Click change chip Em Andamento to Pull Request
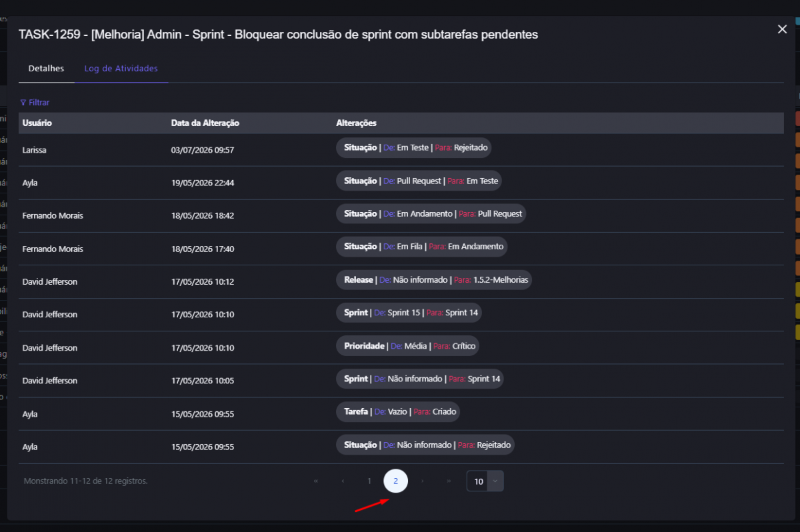The height and width of the screenshot is (532, 800). pyautogui.click(x=431, y=214)
